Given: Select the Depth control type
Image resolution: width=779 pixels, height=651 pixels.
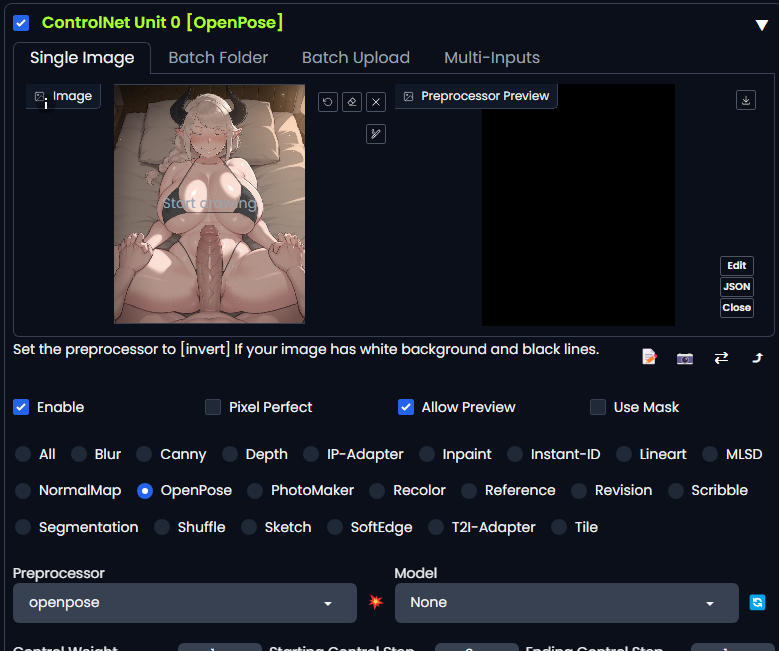Looking at the screenshot, I should pyautogui.click(x=230, y=454).
